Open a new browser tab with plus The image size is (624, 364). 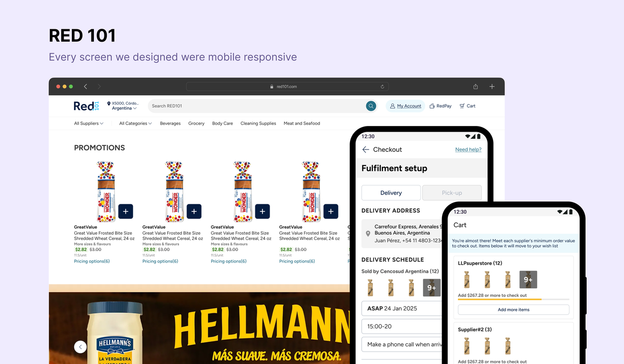click(x=492, y=87)
